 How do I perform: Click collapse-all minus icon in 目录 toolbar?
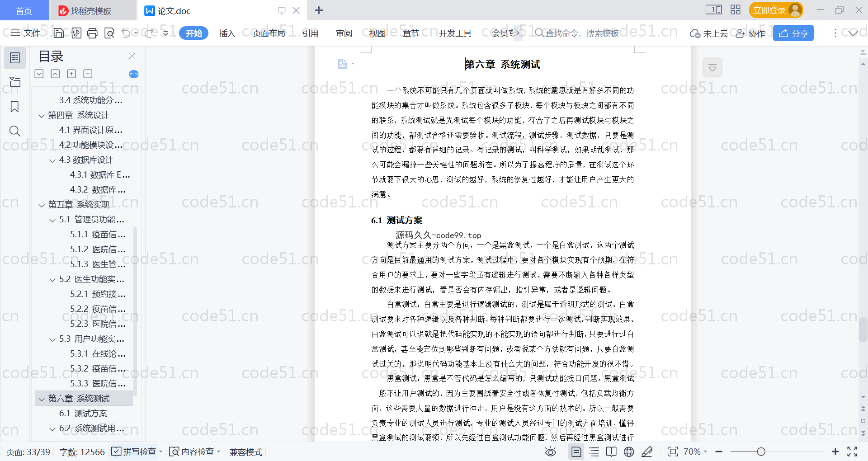pos(88,74)
